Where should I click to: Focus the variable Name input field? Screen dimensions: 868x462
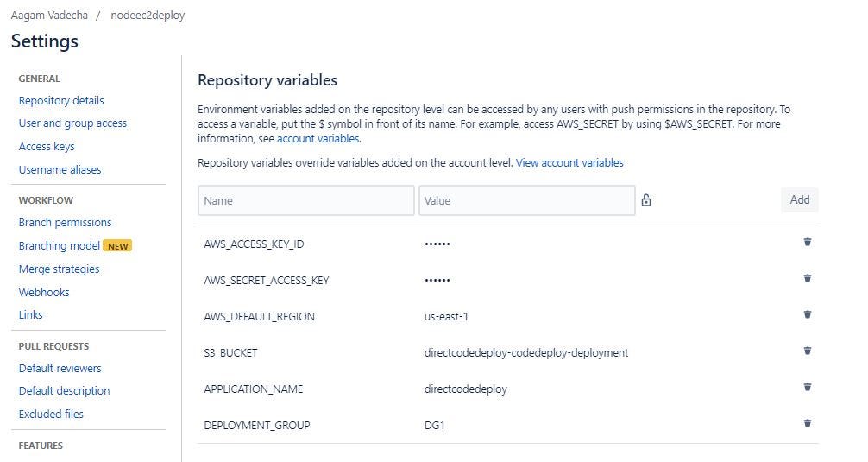[x=305, y=200]
